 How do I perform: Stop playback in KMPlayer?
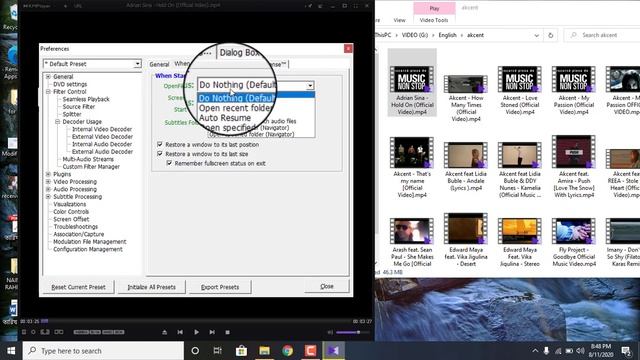227,332
